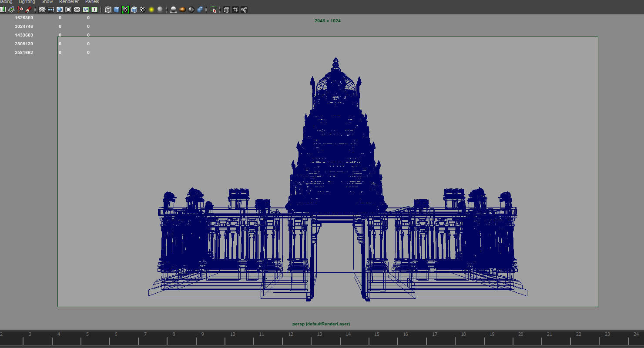Click the HUD value 2581662
This screenshot has width=644, height=348.
(24, 53)
